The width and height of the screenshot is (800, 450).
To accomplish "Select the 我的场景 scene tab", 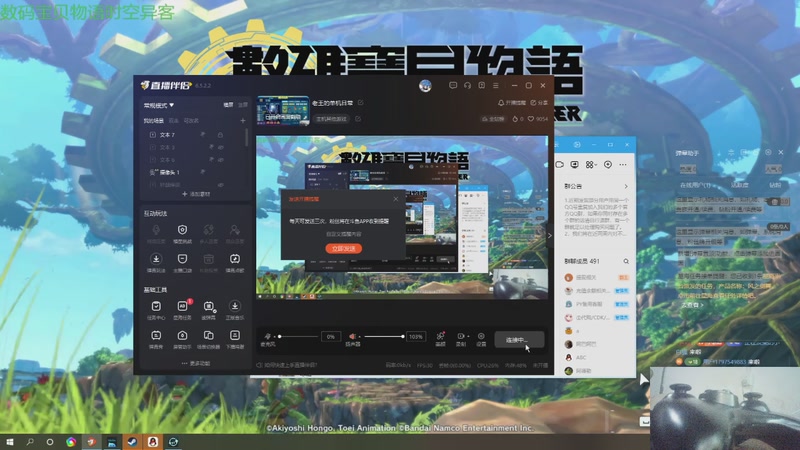I will (x=154, y=121).
